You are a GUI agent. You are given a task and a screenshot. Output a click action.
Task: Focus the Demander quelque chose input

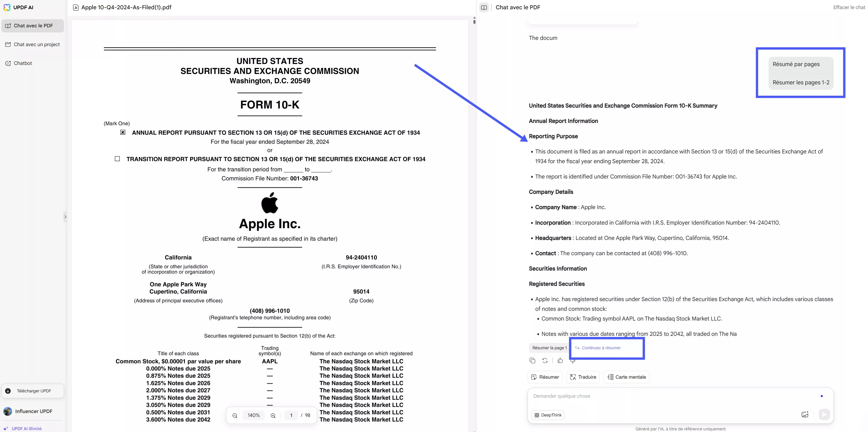[x=674, y=396]
